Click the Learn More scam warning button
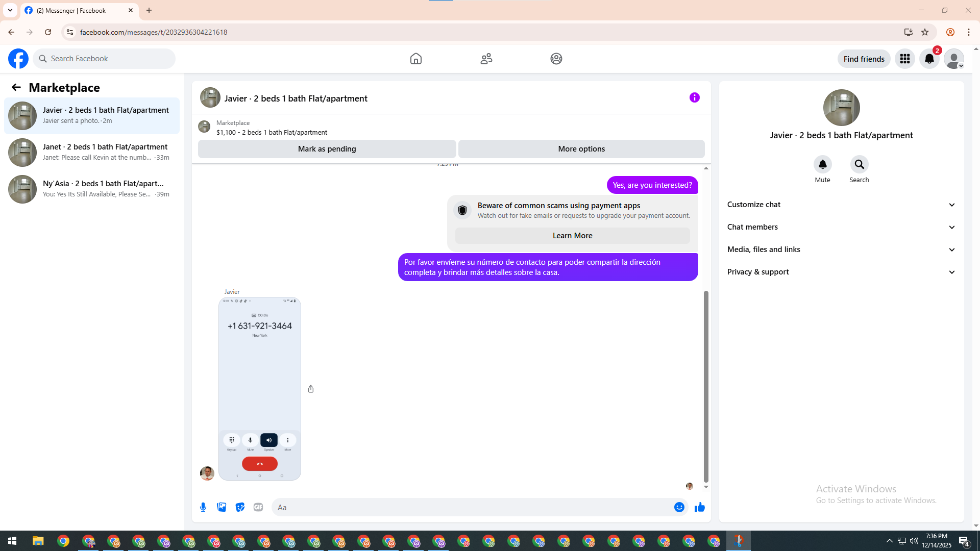 (x=572, y=236)
